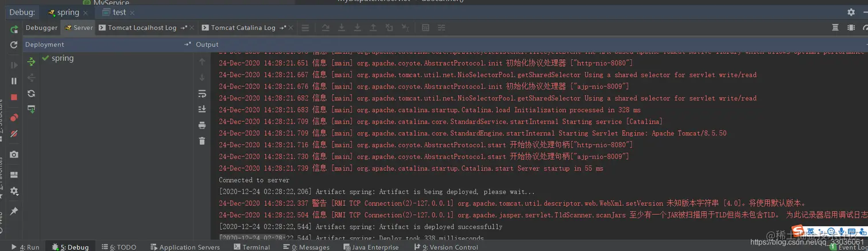Close Tomcat Localhost Log tab

click(x=192, y=28)
